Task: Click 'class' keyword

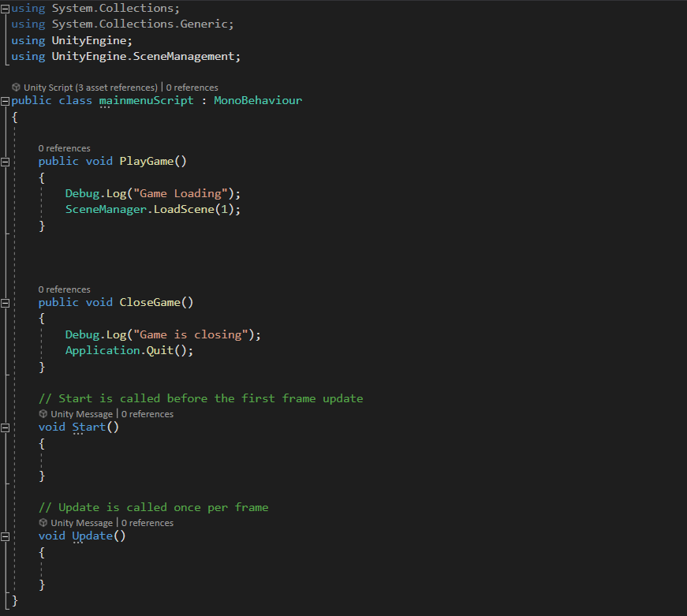Action: (76, 100)
